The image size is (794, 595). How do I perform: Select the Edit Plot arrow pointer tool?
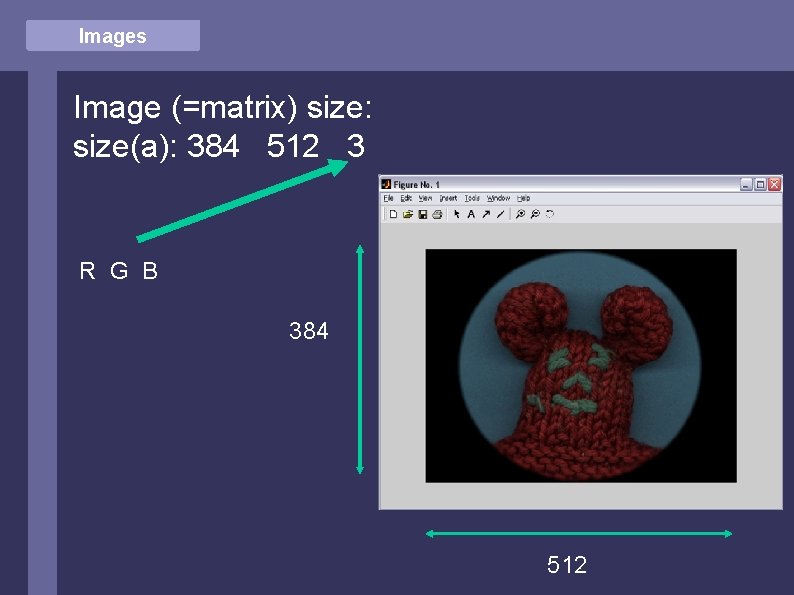tap(457, 214)
